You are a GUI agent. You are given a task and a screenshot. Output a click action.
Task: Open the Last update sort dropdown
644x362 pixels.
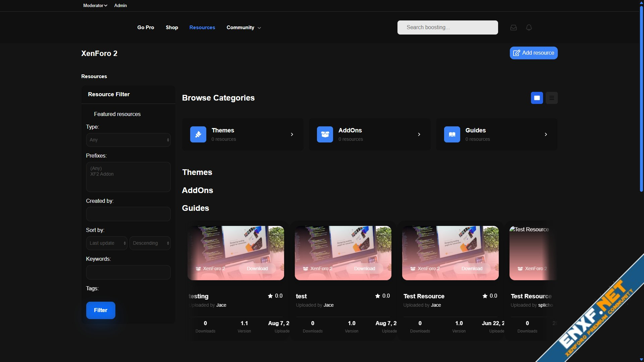coord(106,243)
